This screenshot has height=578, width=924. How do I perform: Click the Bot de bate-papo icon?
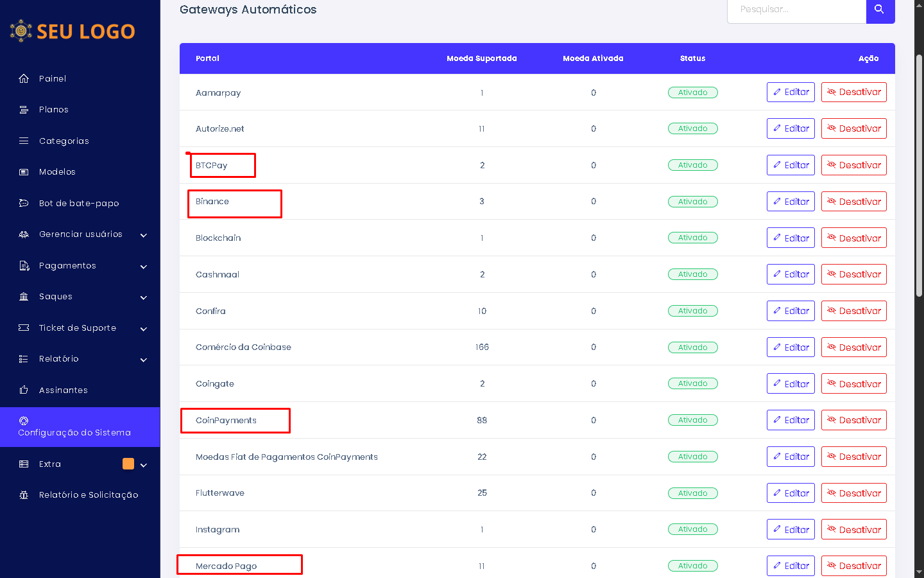(x=24, y=203)
